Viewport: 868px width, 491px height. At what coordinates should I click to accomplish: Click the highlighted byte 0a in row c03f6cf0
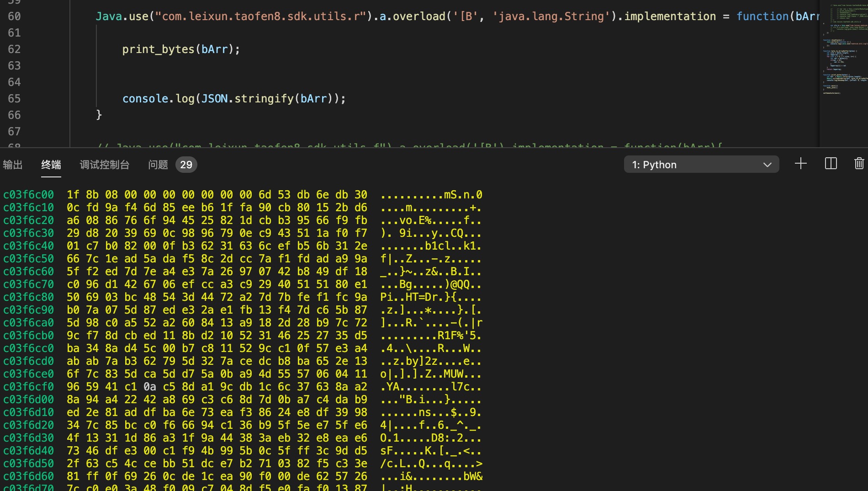150,387
